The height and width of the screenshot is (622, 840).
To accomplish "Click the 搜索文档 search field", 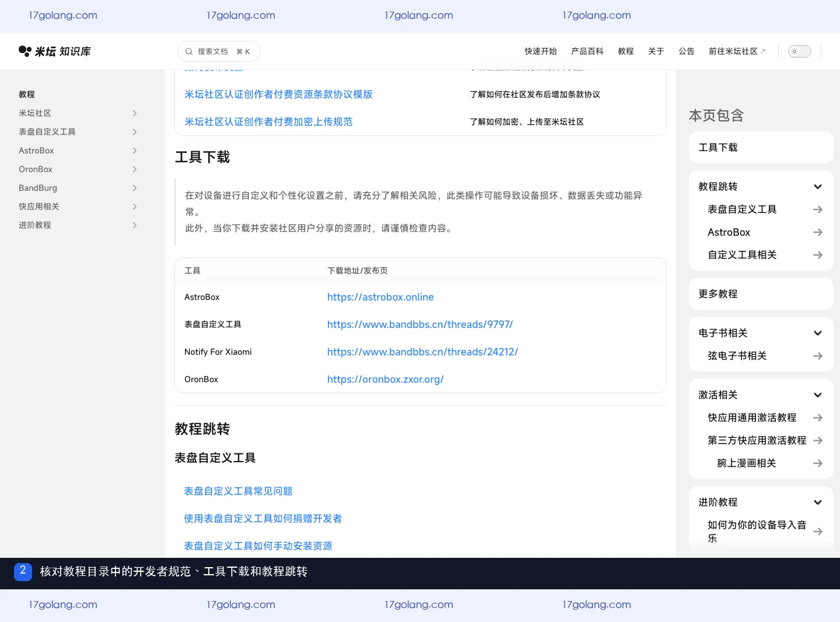I will point(219,51).
